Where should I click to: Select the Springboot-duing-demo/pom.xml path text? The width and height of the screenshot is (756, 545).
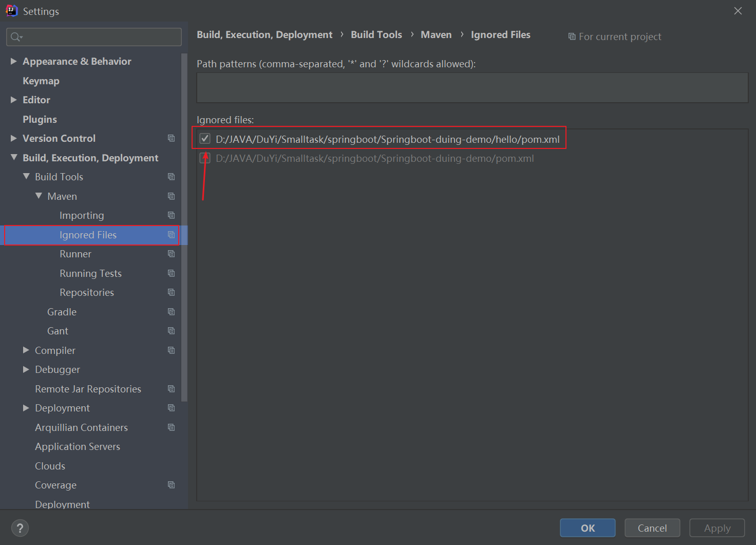375,158
